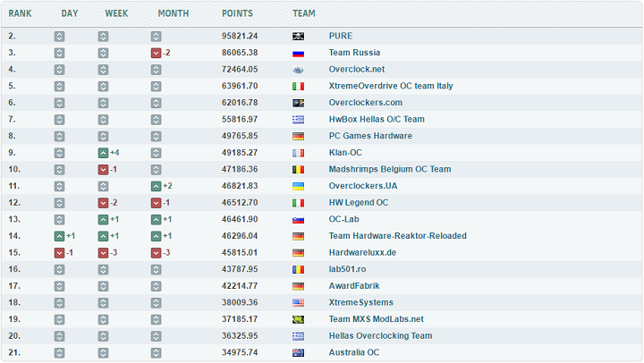Click Romanian flag beside lab501.ro

coord(299,269)
